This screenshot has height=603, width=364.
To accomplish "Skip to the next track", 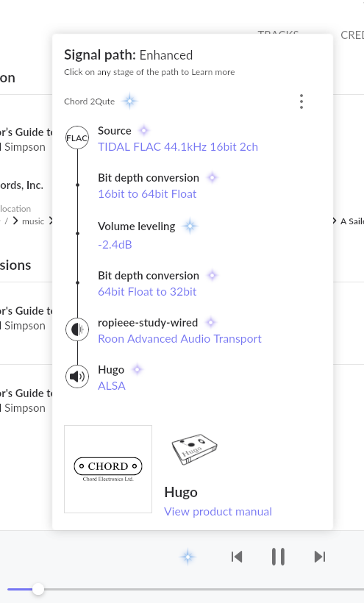I will coord(320,557).
